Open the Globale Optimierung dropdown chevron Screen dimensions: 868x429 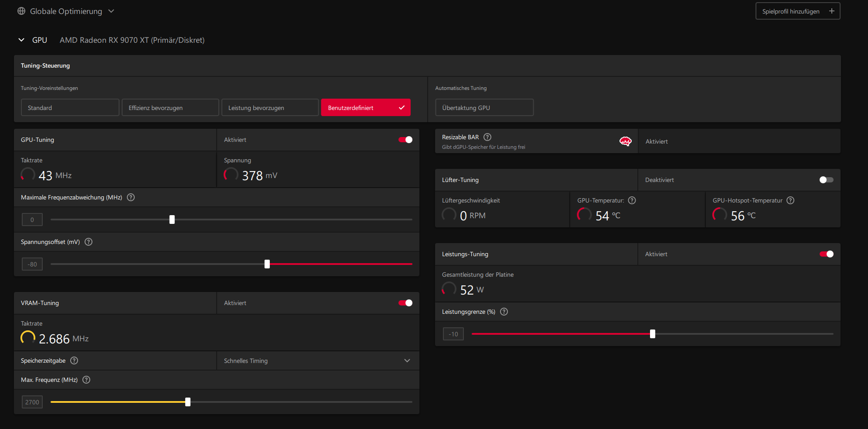[111, 11]
